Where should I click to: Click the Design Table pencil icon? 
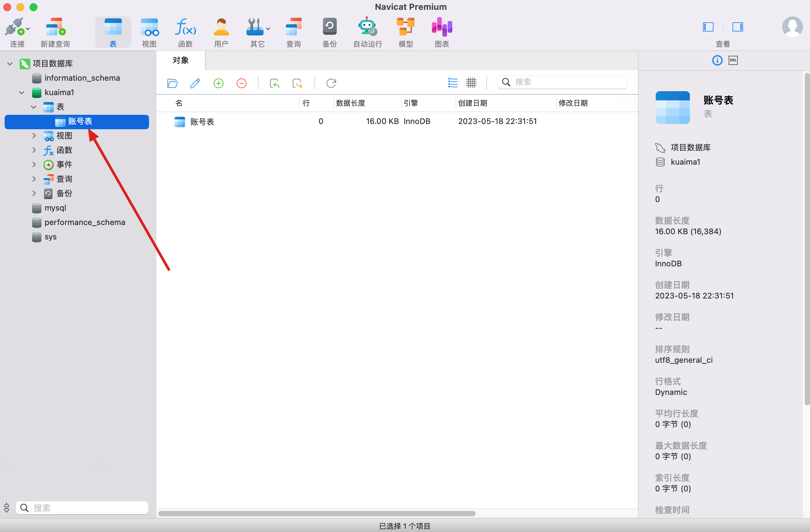pyautogui.click(x=195, y=83)
